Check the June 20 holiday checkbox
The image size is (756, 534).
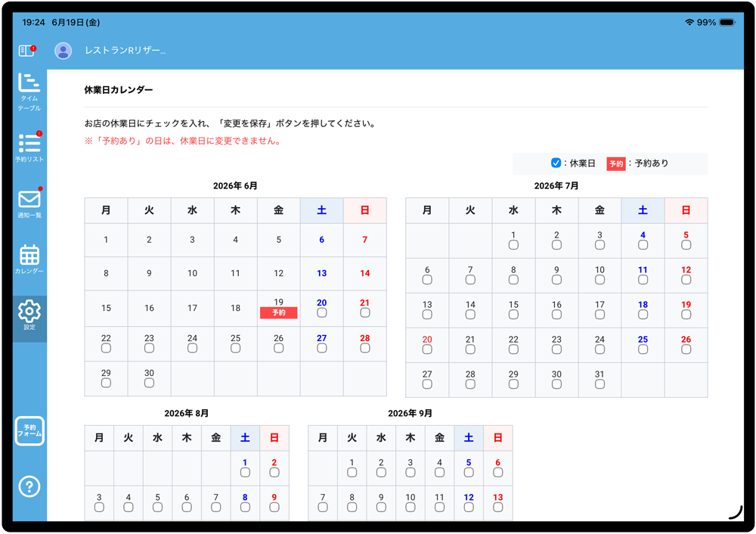click(321, 312)
